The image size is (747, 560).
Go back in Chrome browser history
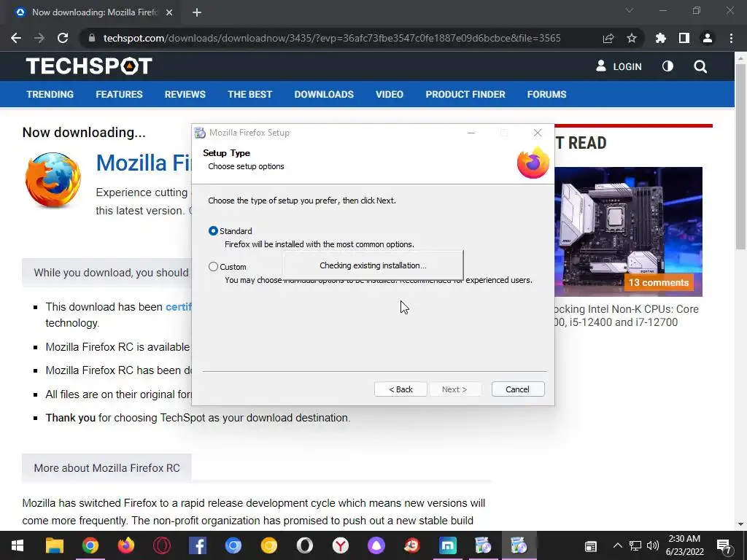click(x=16, y=38)
